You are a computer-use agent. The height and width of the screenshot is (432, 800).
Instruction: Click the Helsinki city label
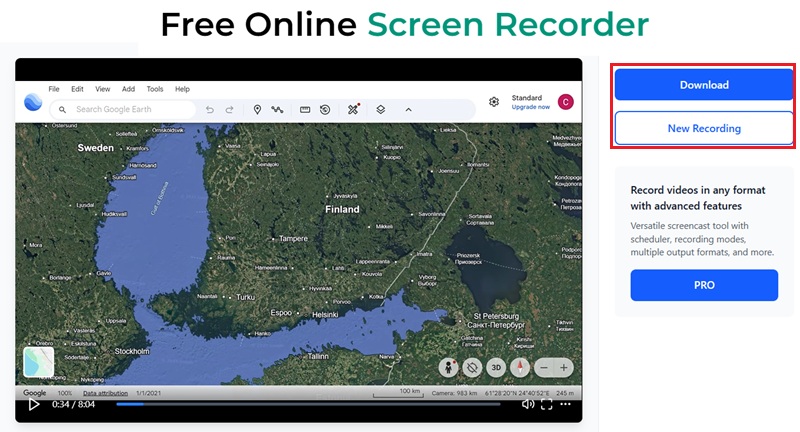click(325, 315)
